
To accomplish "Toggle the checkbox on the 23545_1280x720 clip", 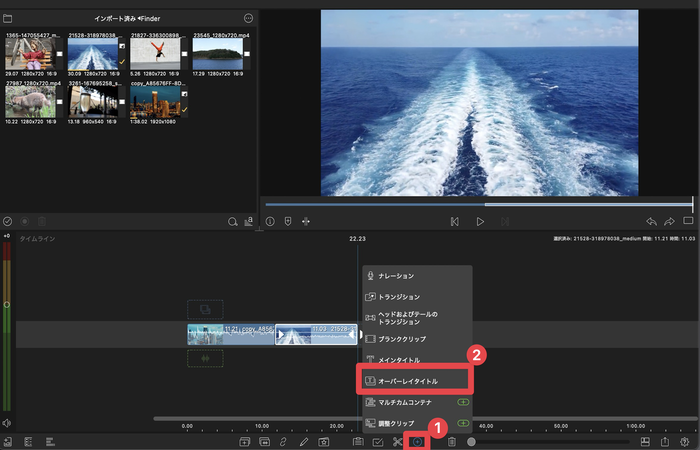I will pos(244,53).
